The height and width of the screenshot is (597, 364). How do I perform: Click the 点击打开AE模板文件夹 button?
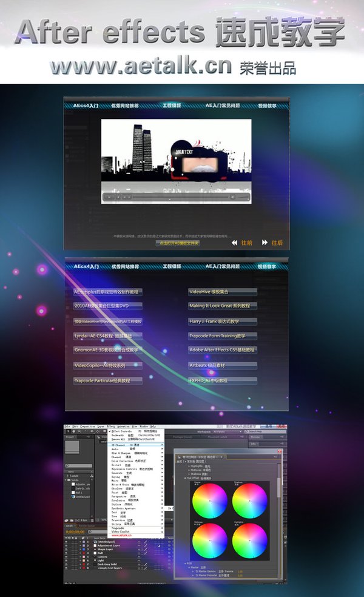click(x=179, y=243)
